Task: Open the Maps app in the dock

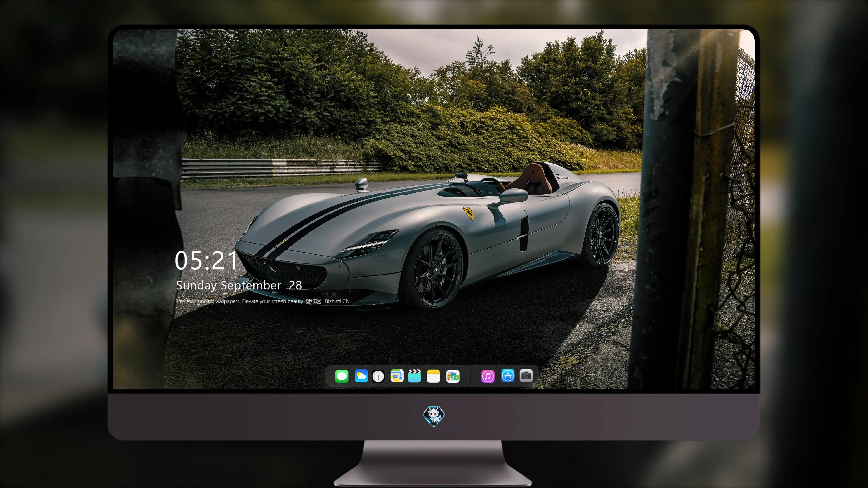Action: [397, 376]
